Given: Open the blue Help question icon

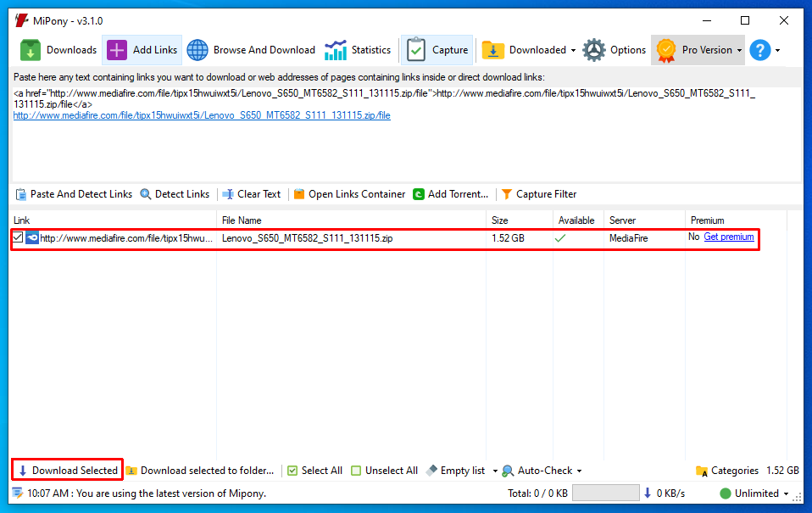Looking at the screenshot, I should click(x=759, y=50).
